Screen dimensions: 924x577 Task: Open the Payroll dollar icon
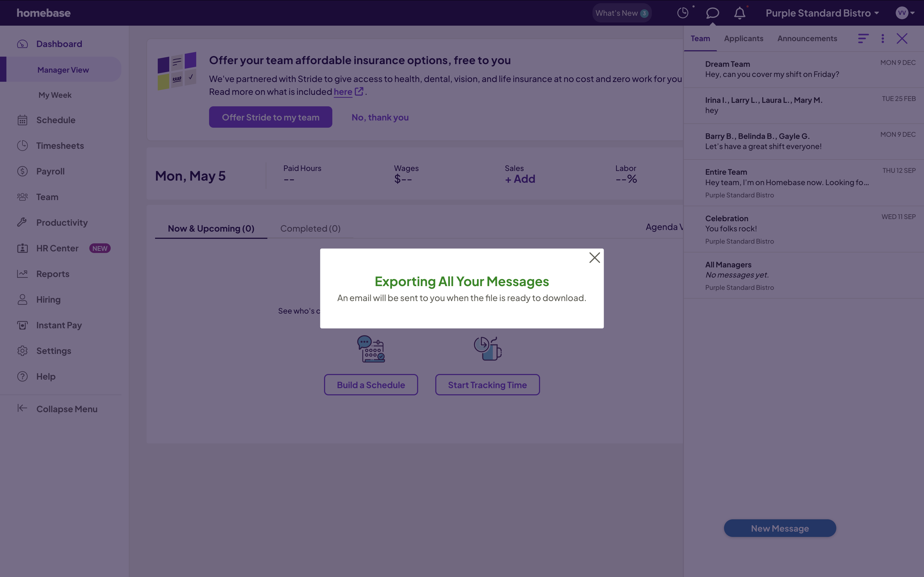(x=22, y=171)
